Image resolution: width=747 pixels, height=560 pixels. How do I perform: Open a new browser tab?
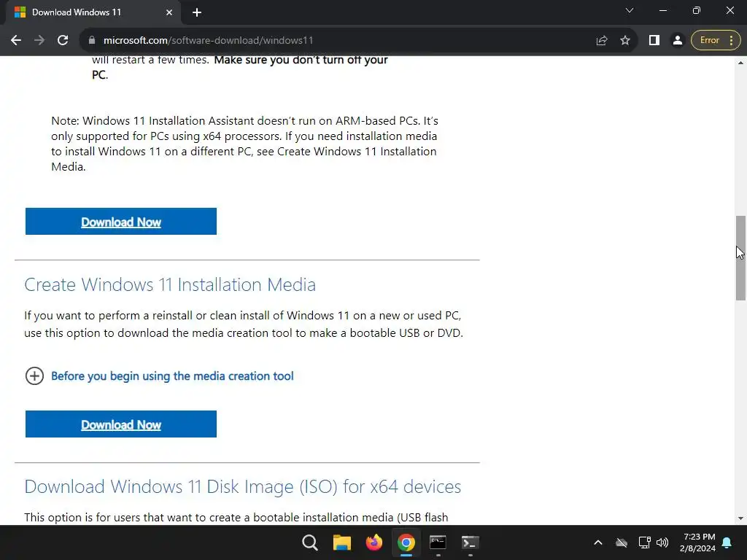point(197,12)
